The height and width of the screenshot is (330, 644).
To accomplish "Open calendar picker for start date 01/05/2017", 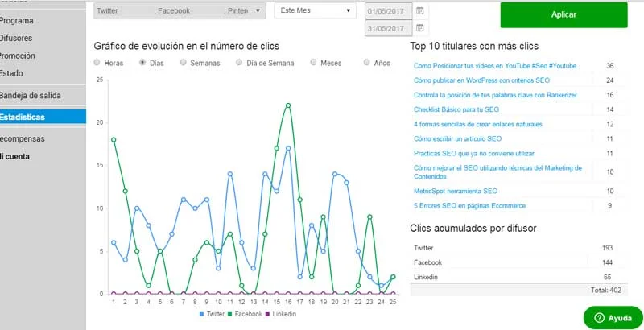I will point(419,11).
